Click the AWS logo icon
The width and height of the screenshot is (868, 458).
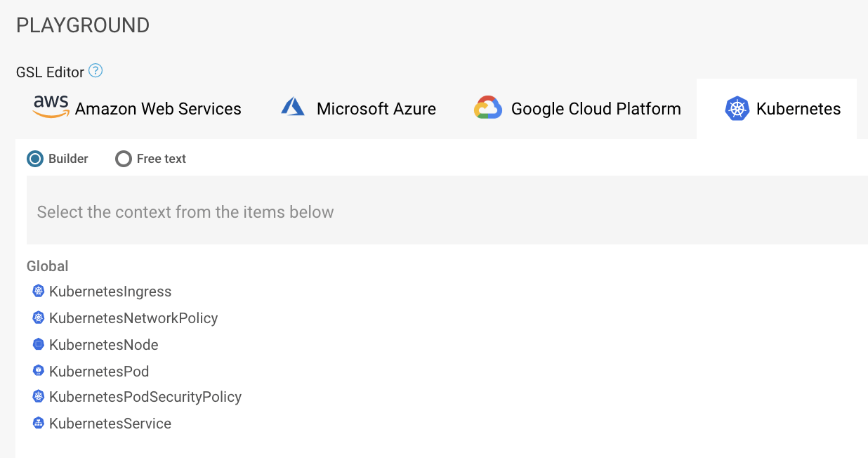[51, 107]
